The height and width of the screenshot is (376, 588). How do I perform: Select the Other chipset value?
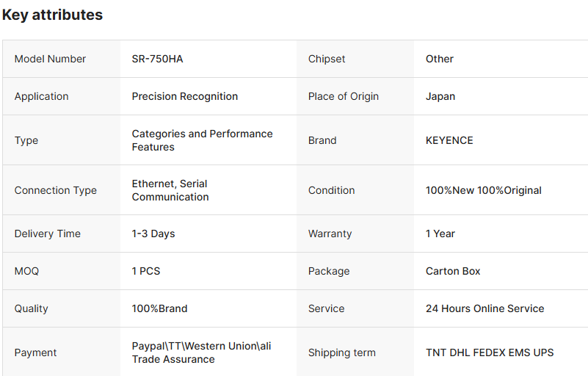(x=440, y=59)
